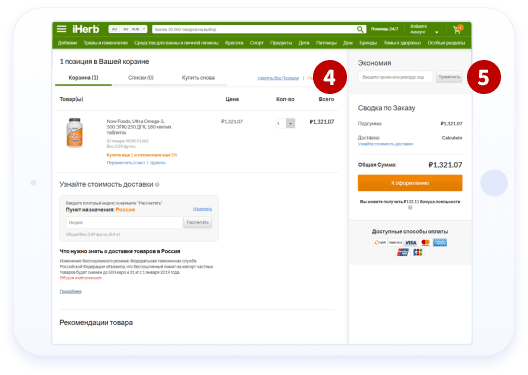This screenshot has width=528, height=375.
Task: Open the Спорт category
Action: point(257,43)
